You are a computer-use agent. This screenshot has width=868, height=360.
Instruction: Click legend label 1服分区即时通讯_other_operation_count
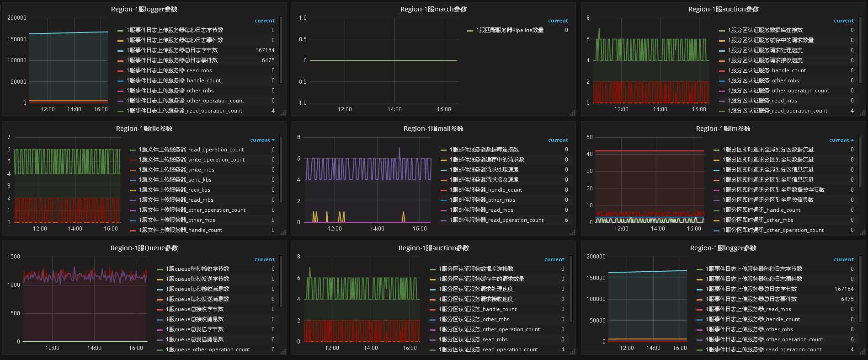[773, 230]
